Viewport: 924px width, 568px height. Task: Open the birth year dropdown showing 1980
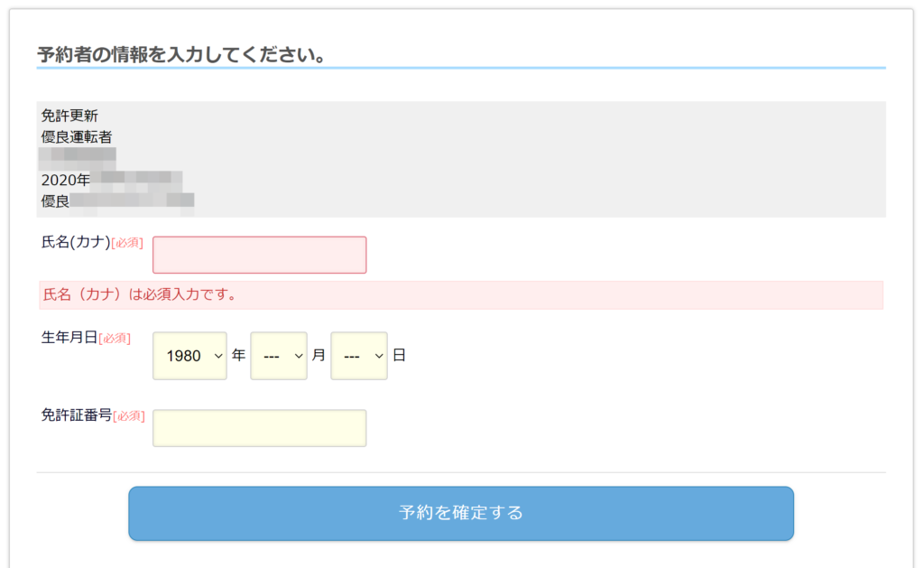click(189, 356)
